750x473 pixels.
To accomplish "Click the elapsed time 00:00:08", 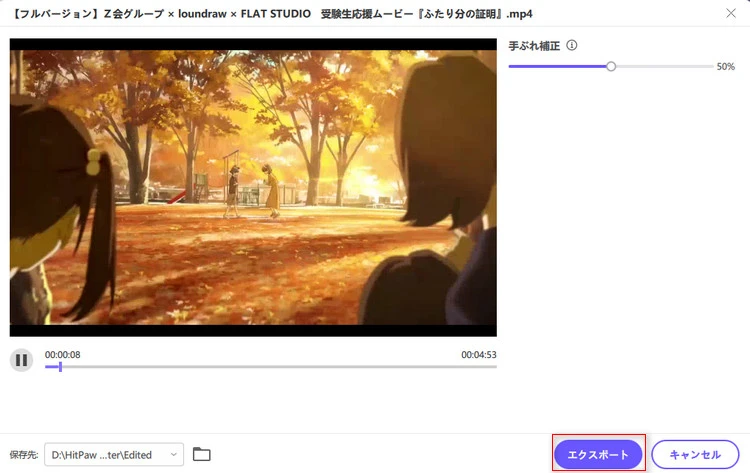I will pos(63,355).
